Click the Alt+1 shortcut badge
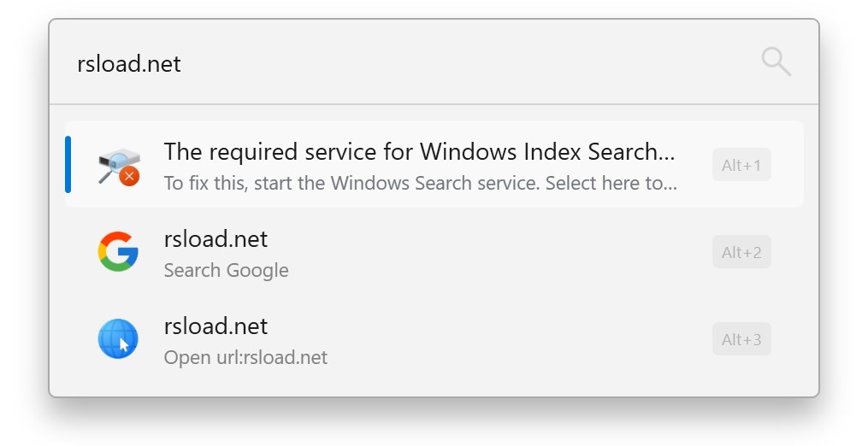 pyautogui.click(x=741, y=165)
